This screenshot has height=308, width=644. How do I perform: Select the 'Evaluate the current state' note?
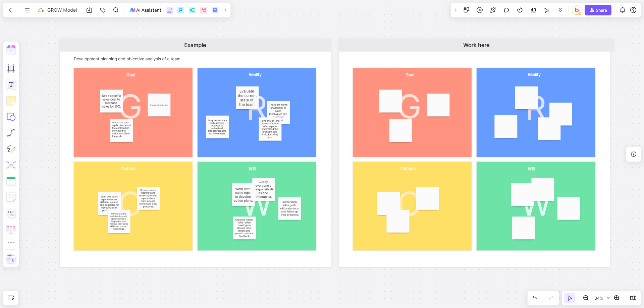coord(247,98)
